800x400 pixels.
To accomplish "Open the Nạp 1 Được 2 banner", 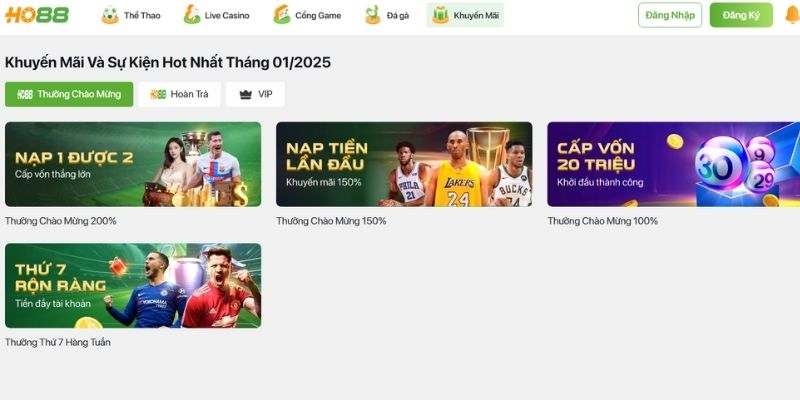I will [133, 164].
